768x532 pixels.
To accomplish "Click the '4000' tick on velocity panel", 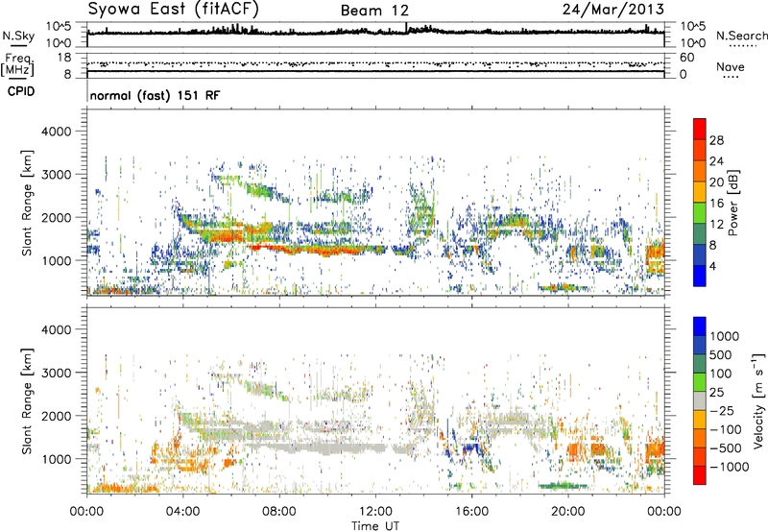I will tap(56, 329).
